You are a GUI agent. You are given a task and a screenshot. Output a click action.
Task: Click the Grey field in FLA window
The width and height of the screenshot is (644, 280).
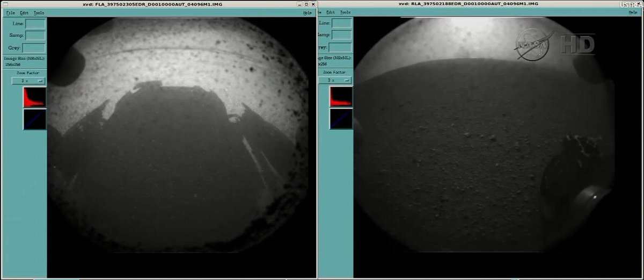[35, 47]
